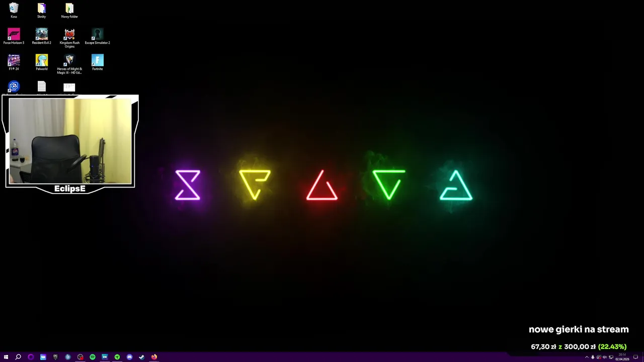Select the blue Wallpaper Engine desktop icon

14,87
